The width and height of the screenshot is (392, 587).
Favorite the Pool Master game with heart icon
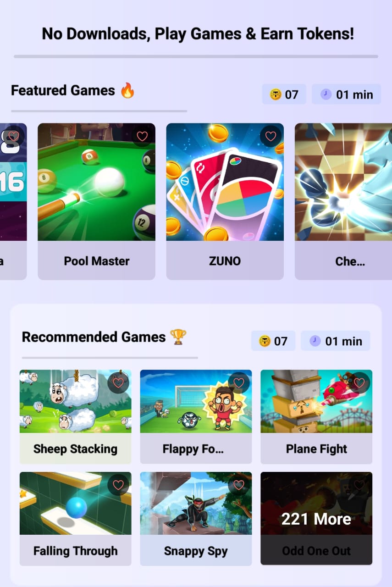[142, 136]
